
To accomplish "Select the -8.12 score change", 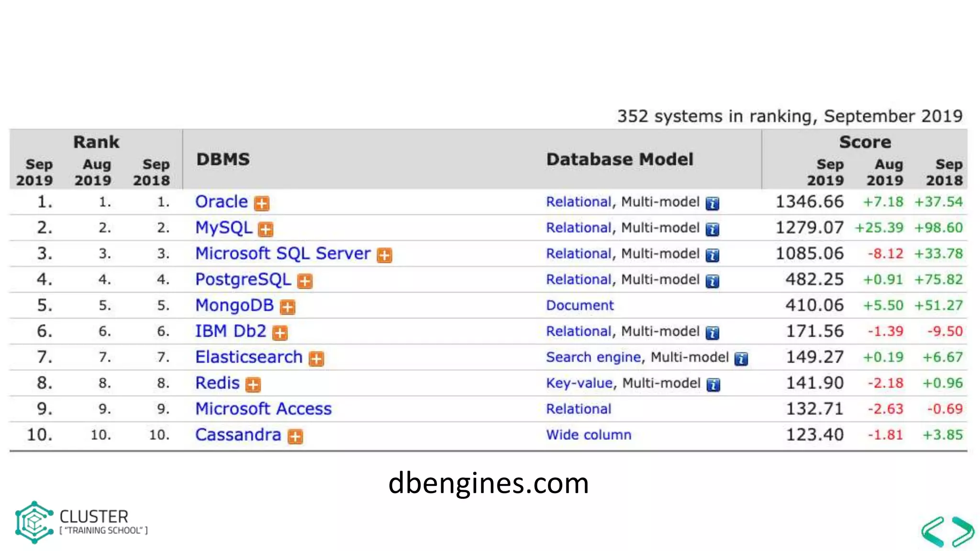I will pos(886,253).
